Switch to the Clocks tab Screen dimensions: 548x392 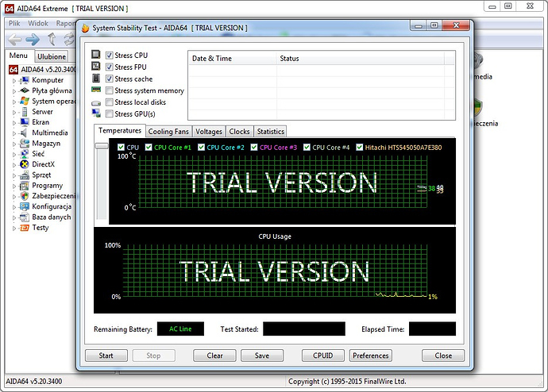(239, 132)
